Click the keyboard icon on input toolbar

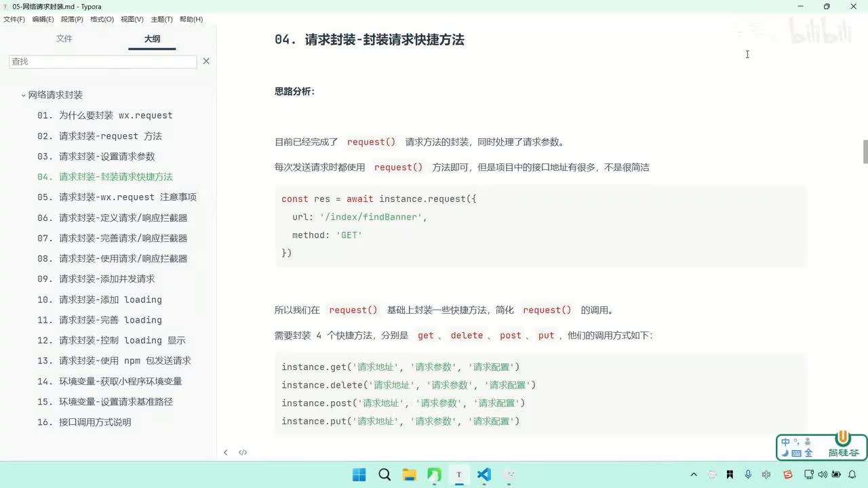pyautogui.click(x=796, y=453)
